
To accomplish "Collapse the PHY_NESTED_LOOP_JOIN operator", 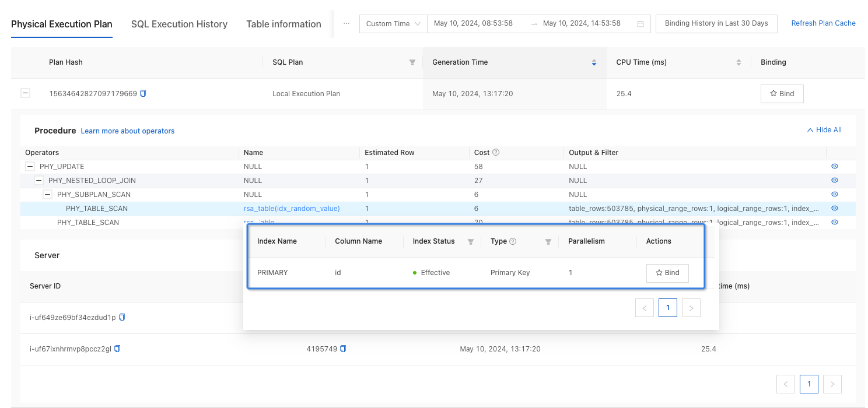I will tap(39, 181).
